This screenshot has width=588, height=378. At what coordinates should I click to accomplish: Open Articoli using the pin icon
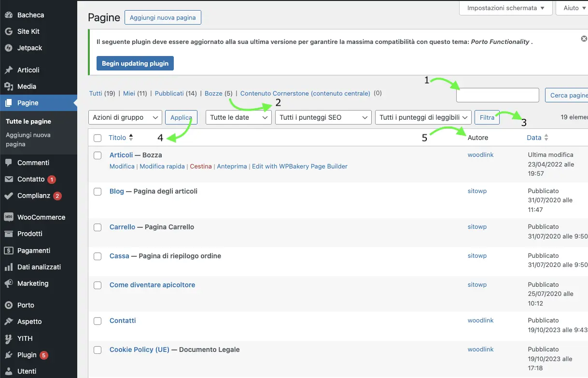click(8, 70)
